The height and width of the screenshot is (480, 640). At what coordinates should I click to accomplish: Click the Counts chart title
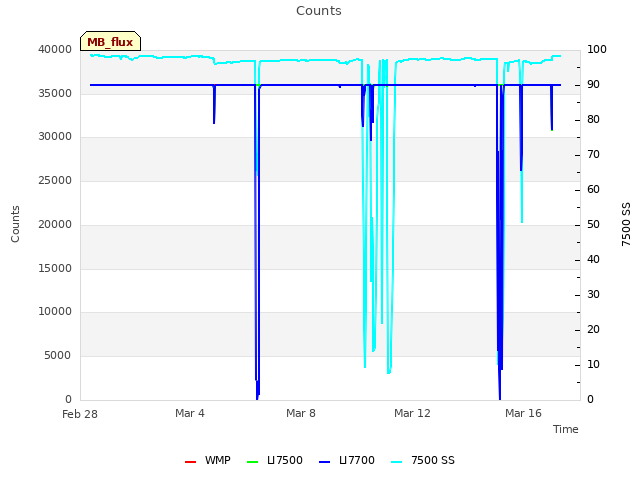click(x=319, y=11)
